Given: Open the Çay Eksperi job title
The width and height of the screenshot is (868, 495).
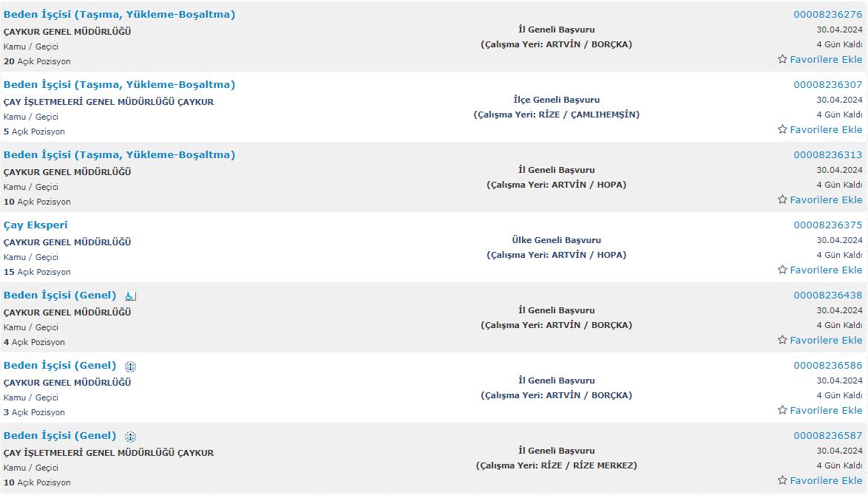Looking at the screenshot, I should [35, 225].
